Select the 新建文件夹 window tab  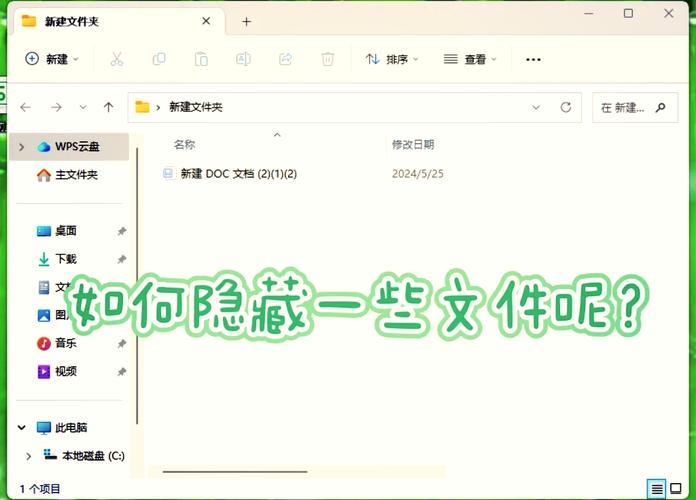(108, 21)
